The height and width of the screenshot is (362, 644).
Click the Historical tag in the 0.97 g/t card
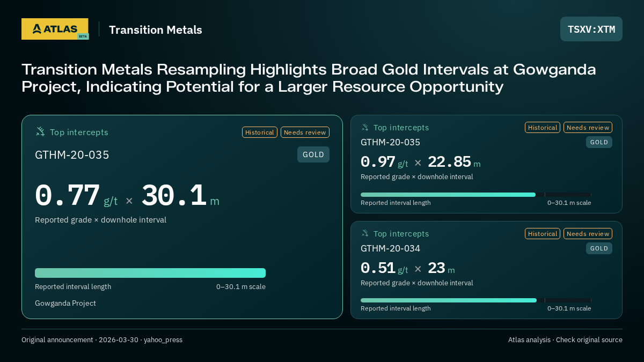point(543,127)
